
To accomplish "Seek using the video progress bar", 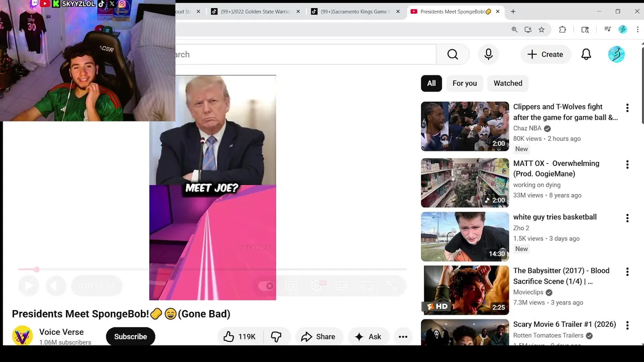I will point(212,269).
